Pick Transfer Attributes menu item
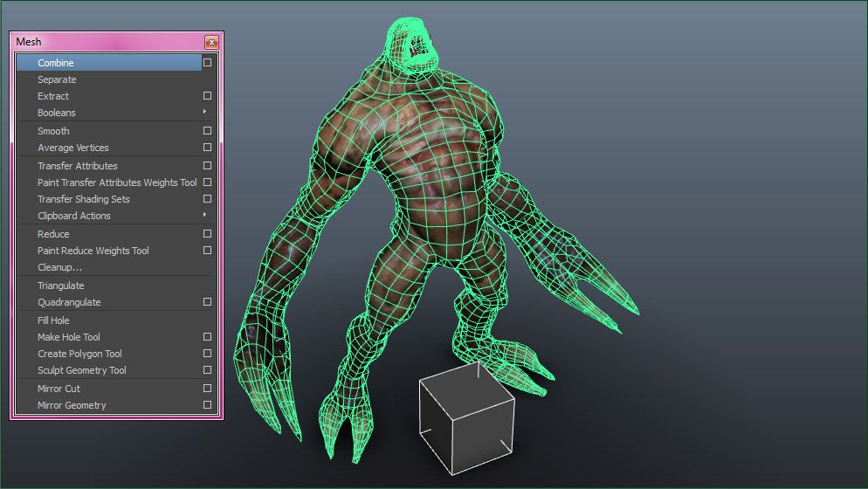The width and height of the screenshot is (868, 489). click(77, 166)
